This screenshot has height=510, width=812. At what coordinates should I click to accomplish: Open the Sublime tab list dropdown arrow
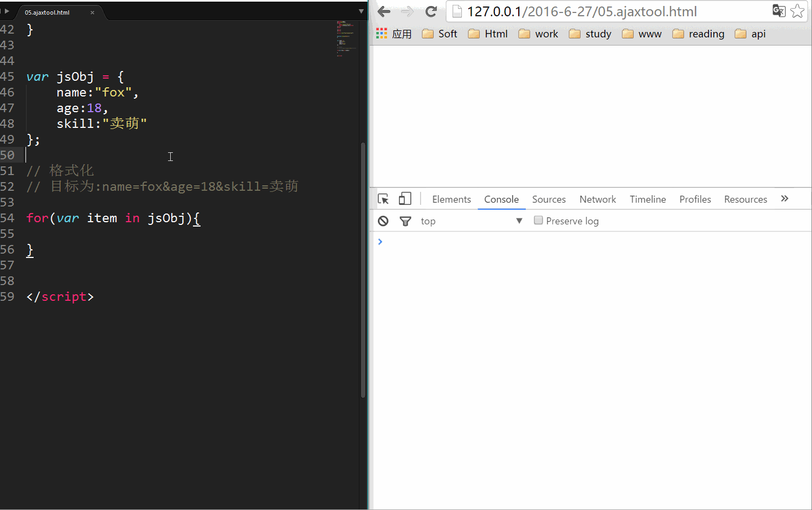361,11
